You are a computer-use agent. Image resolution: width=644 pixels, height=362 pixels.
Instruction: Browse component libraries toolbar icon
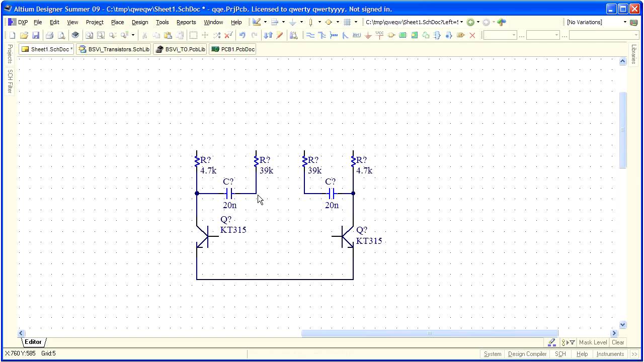293,35
